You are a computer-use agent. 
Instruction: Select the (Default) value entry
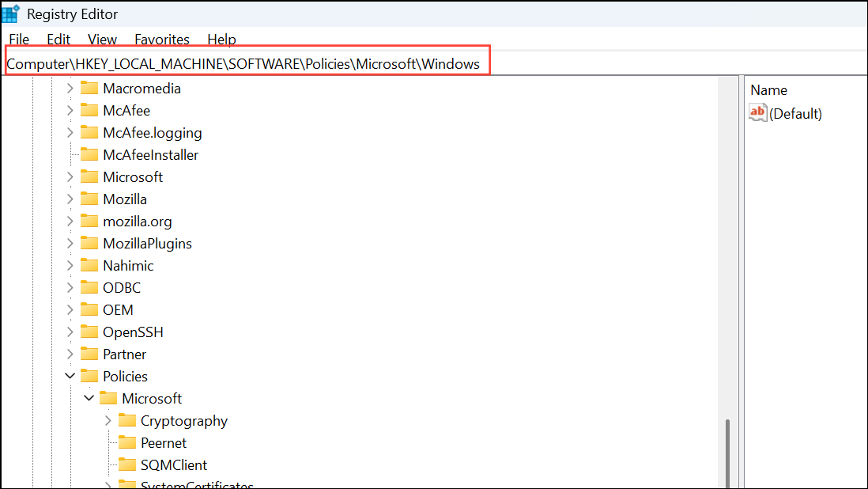pyautogui.click(x=795, y=113)
